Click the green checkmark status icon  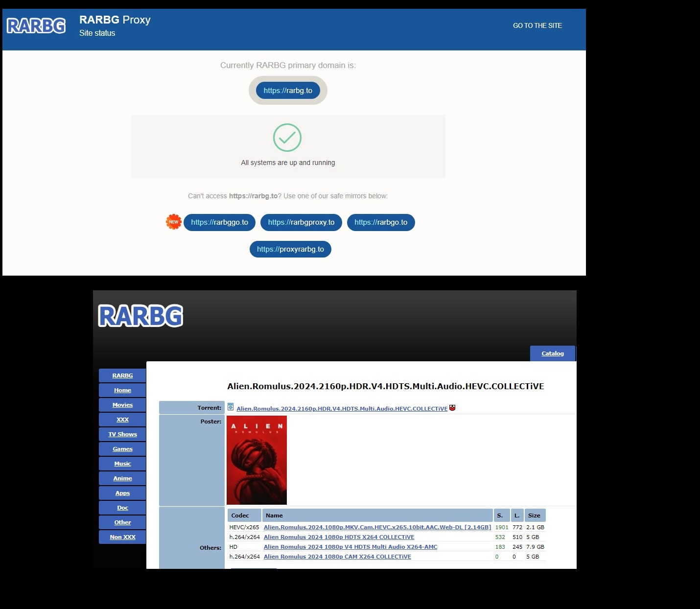(287, 138)
